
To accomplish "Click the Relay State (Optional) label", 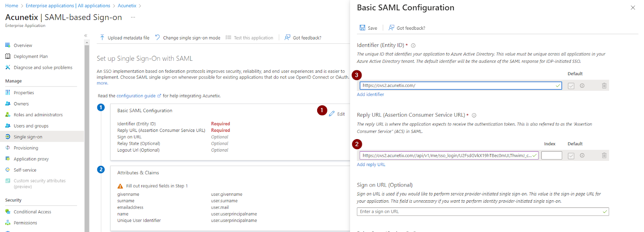I will tap(138, 144).
